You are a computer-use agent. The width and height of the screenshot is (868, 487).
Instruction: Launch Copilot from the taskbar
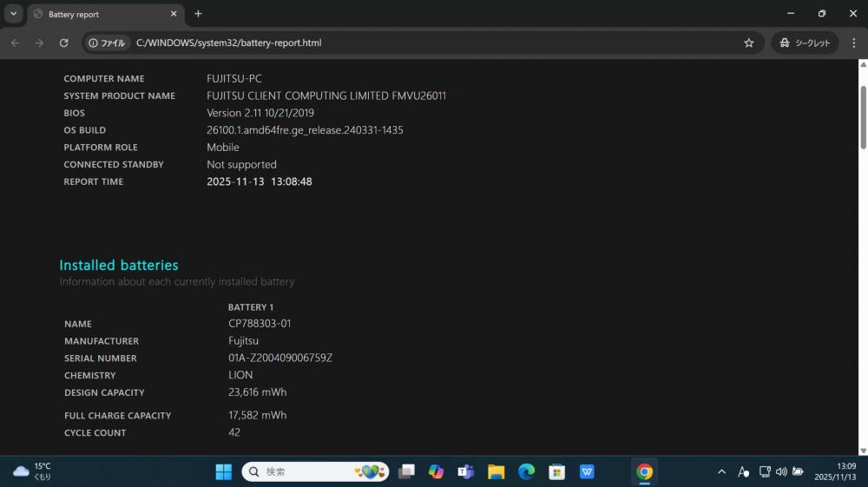click(x=437, y=471)
